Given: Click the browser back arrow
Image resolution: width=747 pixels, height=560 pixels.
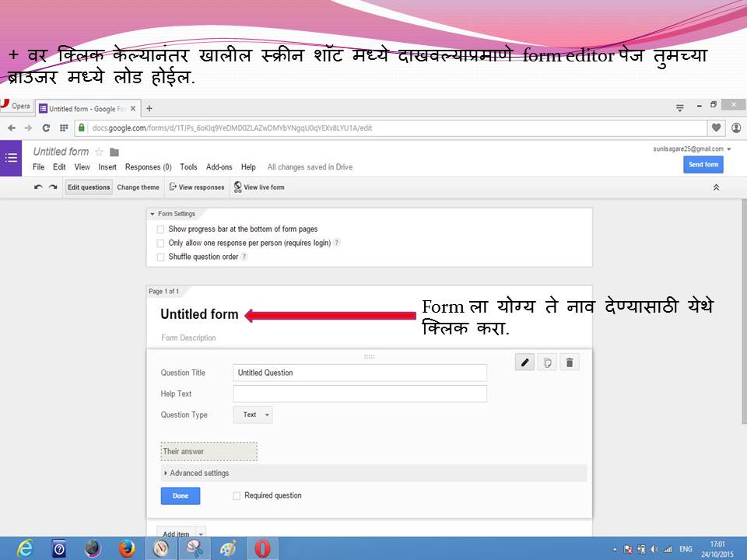Looking at the screenshot, I should [x=12, y=128].
